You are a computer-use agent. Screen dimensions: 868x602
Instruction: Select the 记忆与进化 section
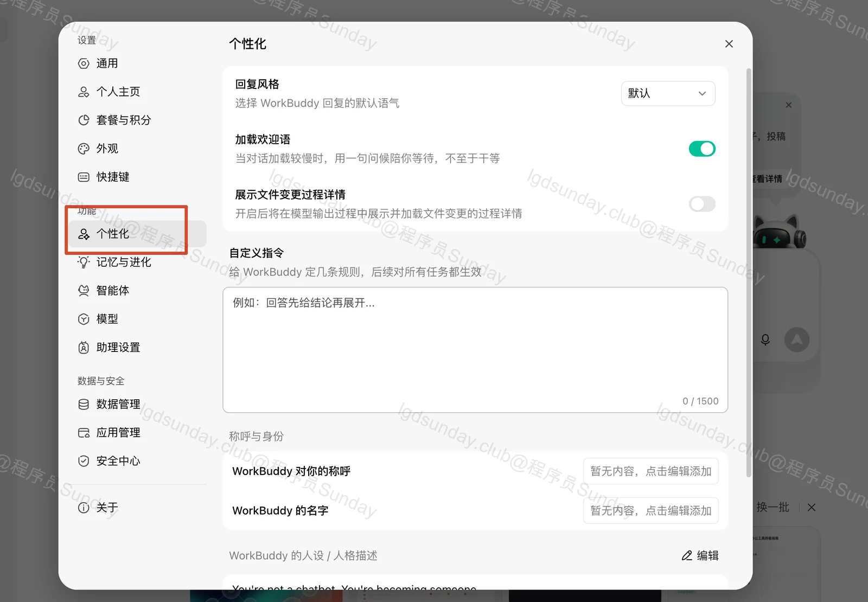pos(138,262)
